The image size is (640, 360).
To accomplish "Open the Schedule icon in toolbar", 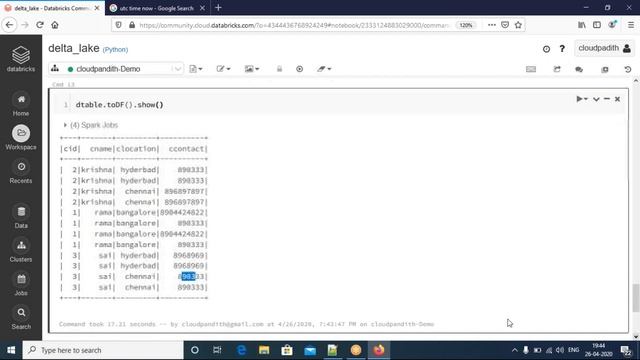I will [x=557, y=69].
